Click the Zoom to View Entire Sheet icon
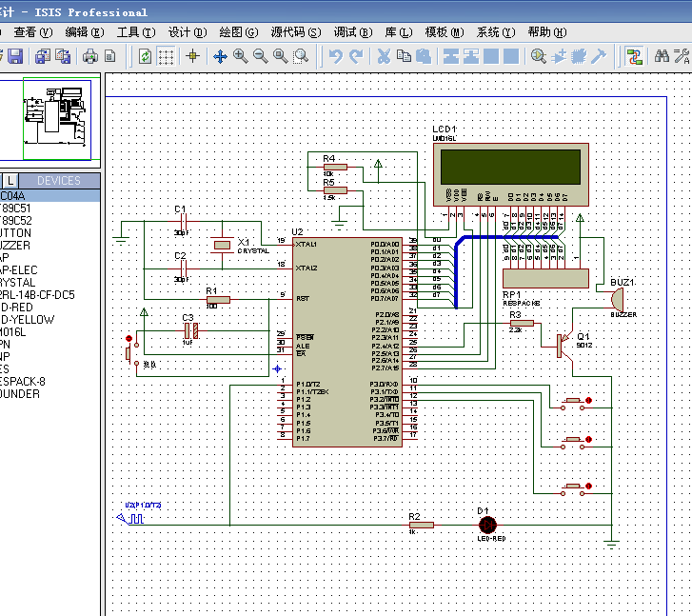 click(281, 56)
